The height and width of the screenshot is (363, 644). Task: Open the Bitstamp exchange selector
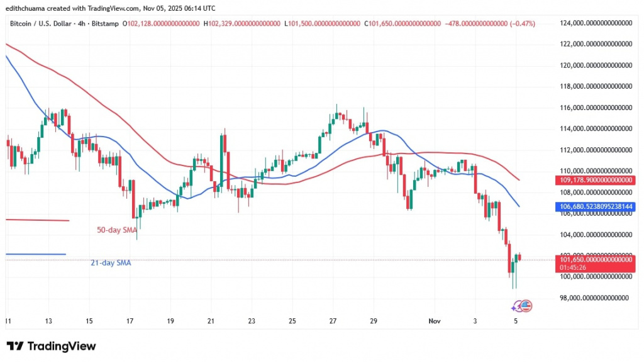pos(104,23)
